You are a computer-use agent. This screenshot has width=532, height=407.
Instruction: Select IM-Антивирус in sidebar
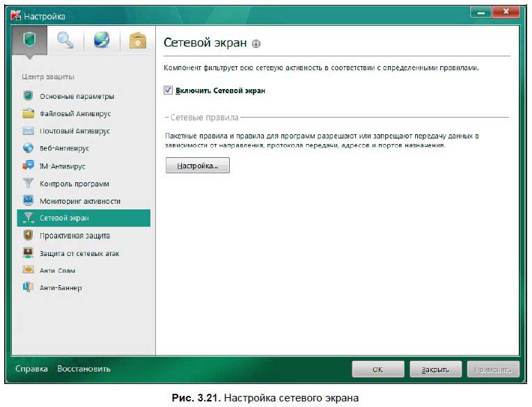pos(84,166)
